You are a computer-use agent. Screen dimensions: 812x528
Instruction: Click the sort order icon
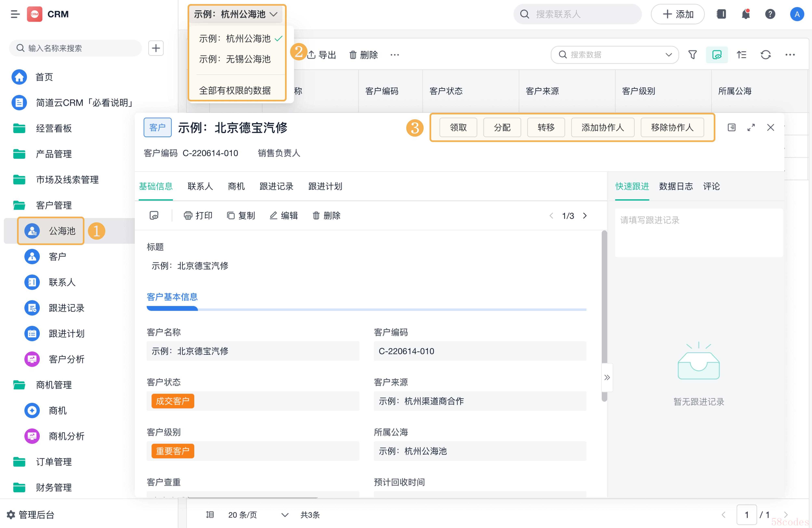tap(741, 55)
